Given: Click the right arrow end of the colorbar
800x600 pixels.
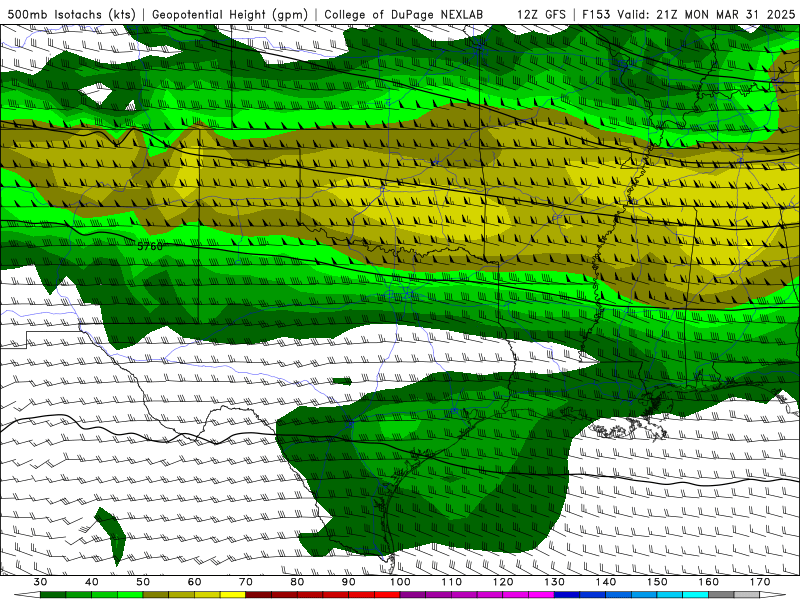Looking at the screenshot, I should [x=772, y=595].
